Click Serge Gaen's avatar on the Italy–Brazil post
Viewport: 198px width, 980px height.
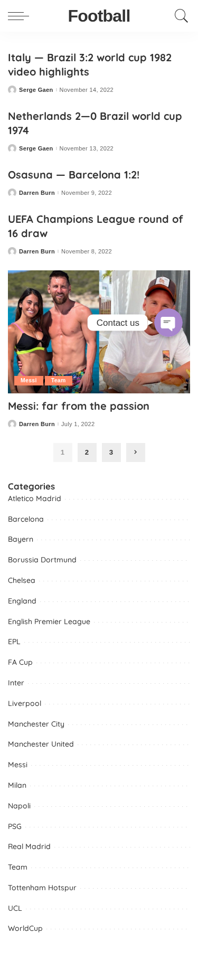(12, 90)
